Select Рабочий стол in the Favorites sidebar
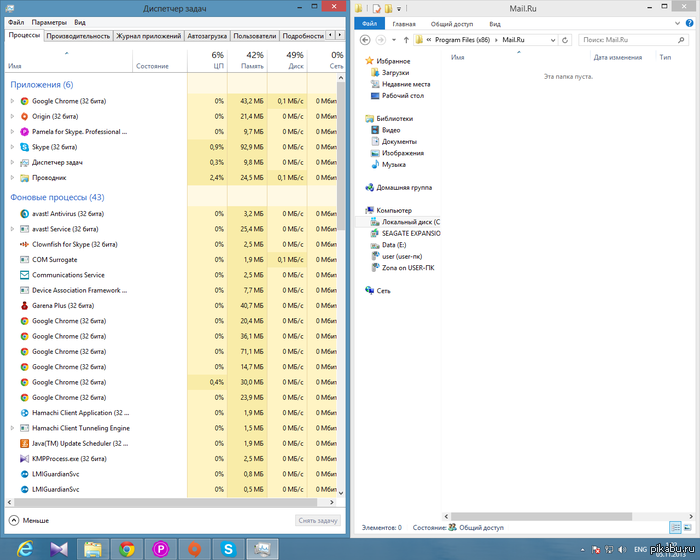The image size is (700, 560). (x=402, y=96)
